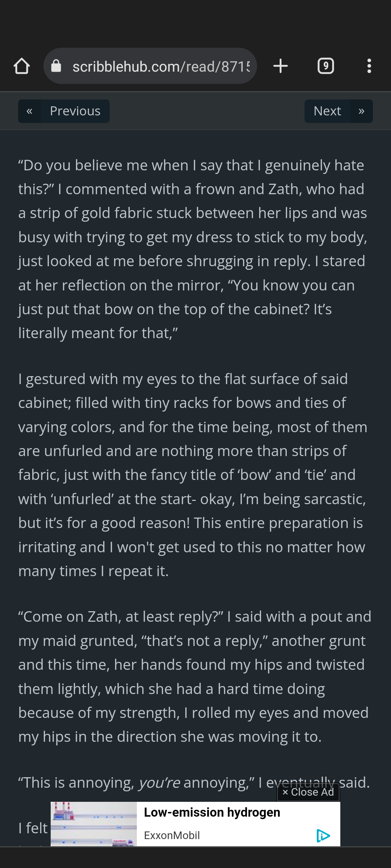This screenshot has width=391, height=868.
Task: Click the italicized word "you're"
Action: click(x=159, y=783)
